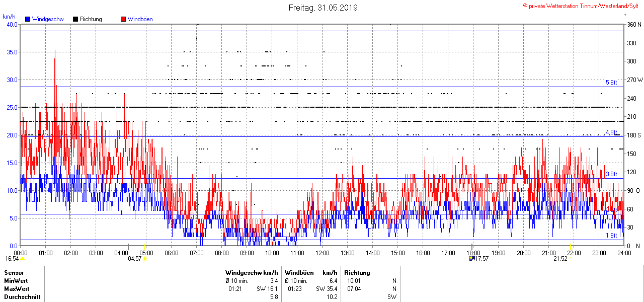644x302 pixels.
Task: Click the 40.0 value on the speed axis
Action: coord(12,24)
